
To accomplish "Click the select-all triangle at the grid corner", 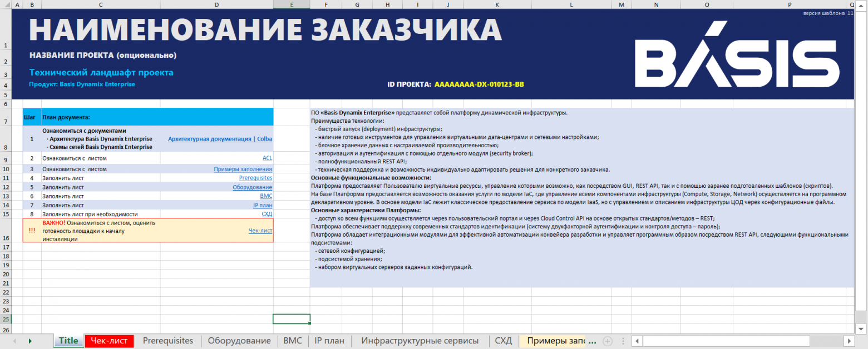I will pyautogui.click(x=7, y=6).
